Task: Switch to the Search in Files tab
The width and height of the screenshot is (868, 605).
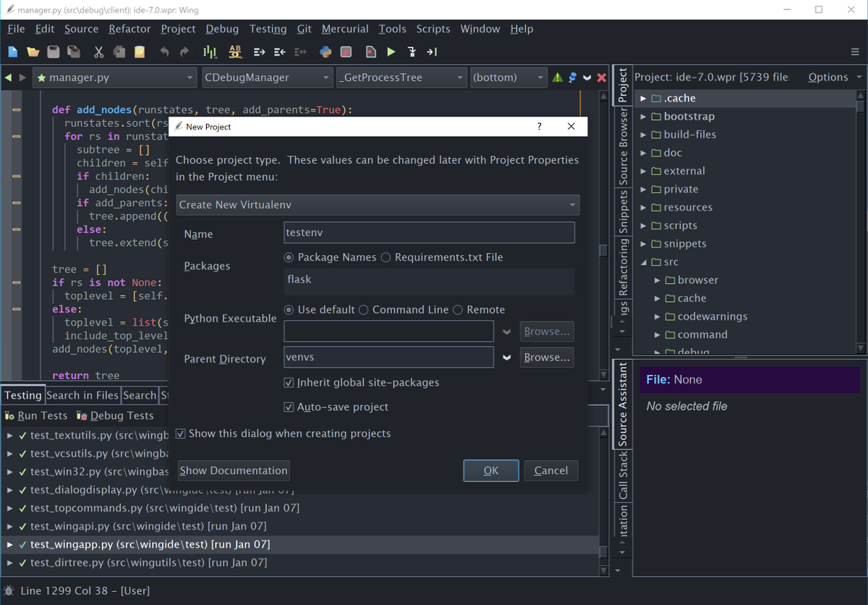Action: pyautogui.click(x=82, y=395)
